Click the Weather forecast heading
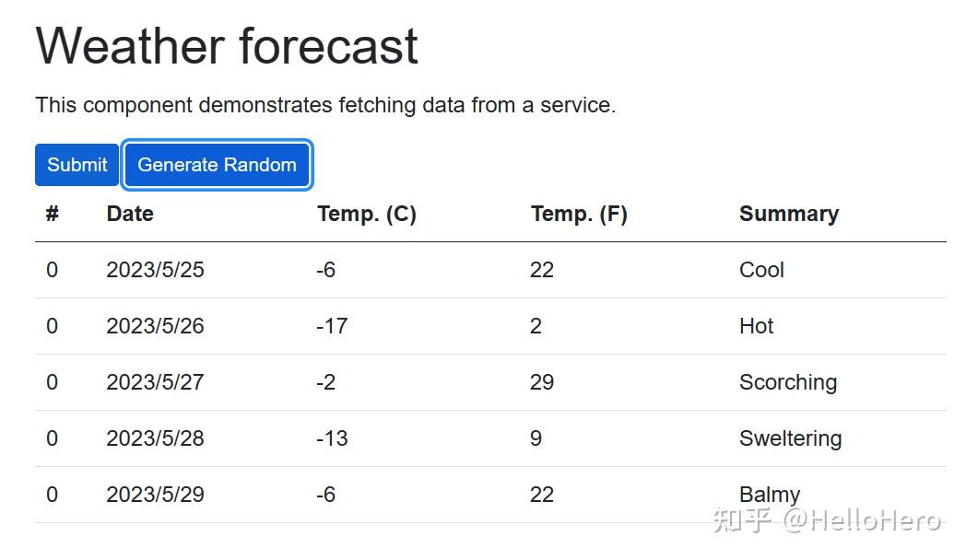 (227, 46)
